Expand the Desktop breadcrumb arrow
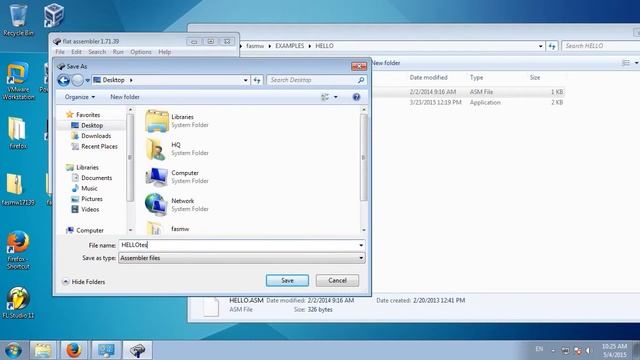 pos(131,80)
